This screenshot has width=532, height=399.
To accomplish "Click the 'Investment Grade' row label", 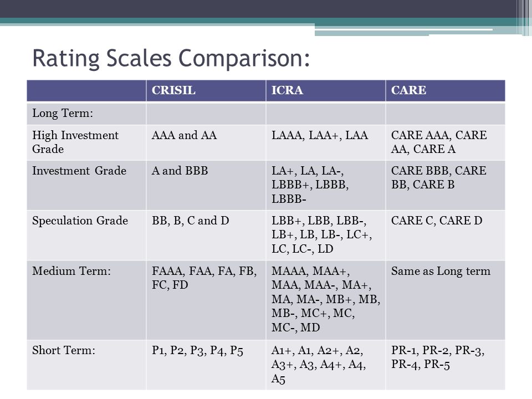I will [x=79, y=170].
